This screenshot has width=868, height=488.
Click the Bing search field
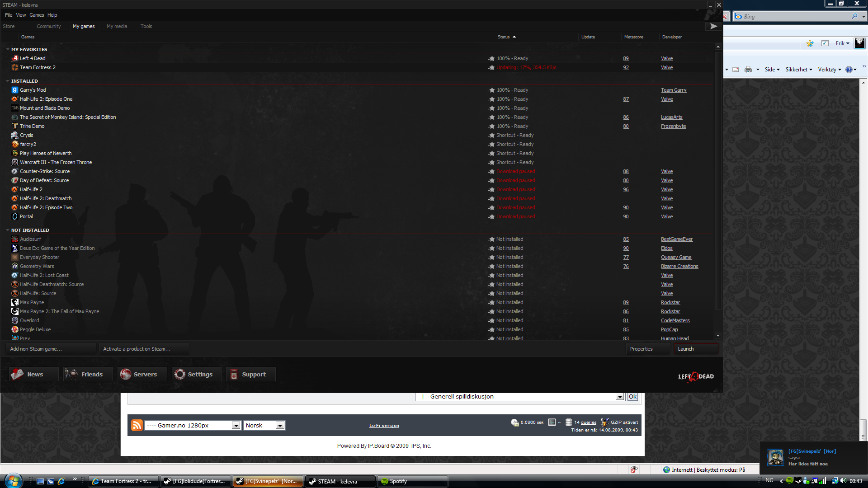(796, 17)
